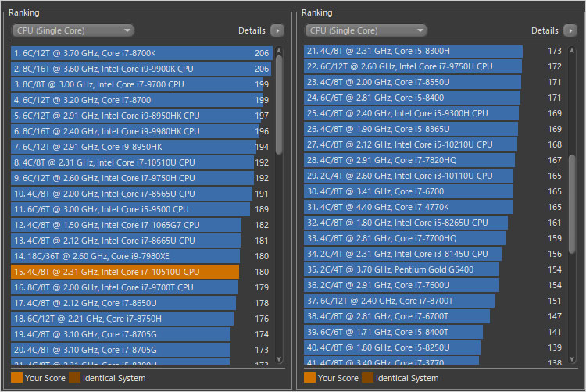Click right panel scrollbar up arrow
This screenshot has width=586, height=392.
tap(572, 51)
